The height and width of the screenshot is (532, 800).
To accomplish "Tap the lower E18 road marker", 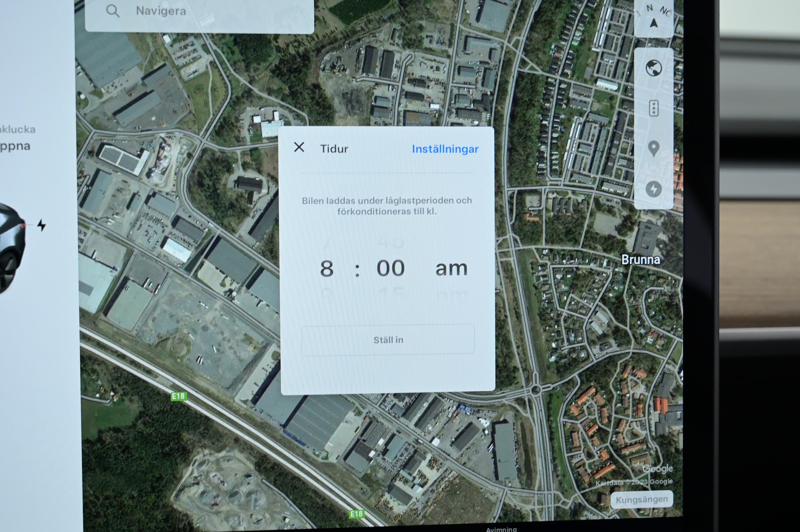I will tap(357, 514).
